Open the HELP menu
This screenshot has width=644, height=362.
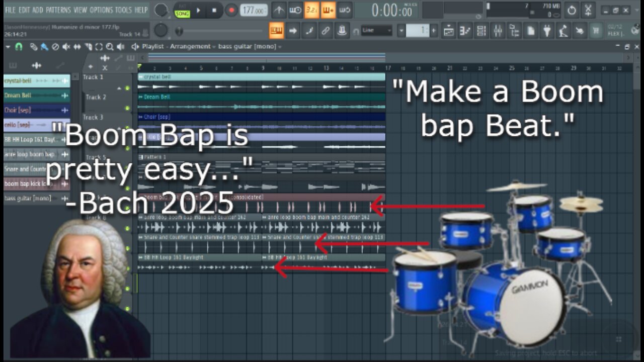point(141,10)
